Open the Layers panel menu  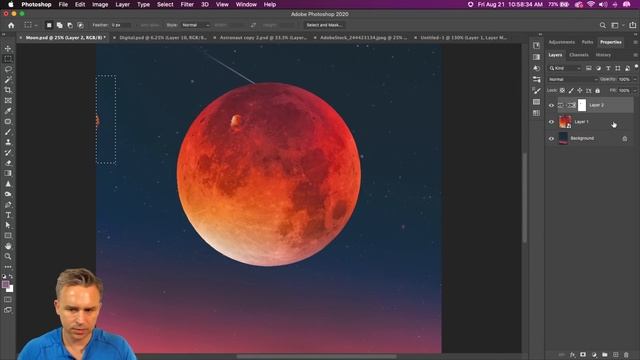tap(635, 55)
